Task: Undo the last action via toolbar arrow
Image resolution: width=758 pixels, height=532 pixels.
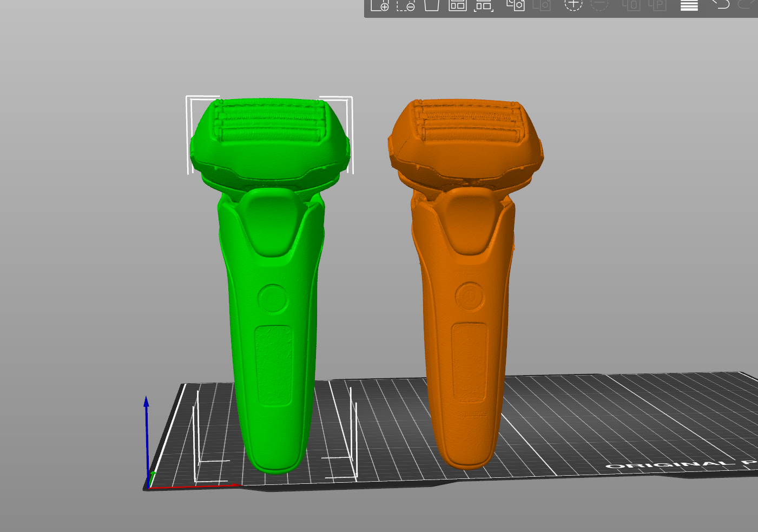Action: pyautogui.click(x=721, y=4)
